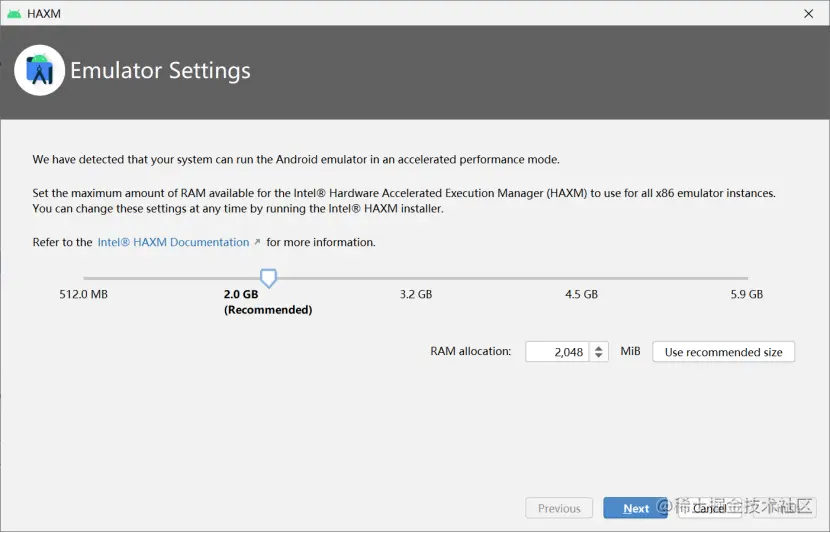Click the 512.0 MB slider label
Viewport: 830px width, 533px height.
[x=84, y=294]
